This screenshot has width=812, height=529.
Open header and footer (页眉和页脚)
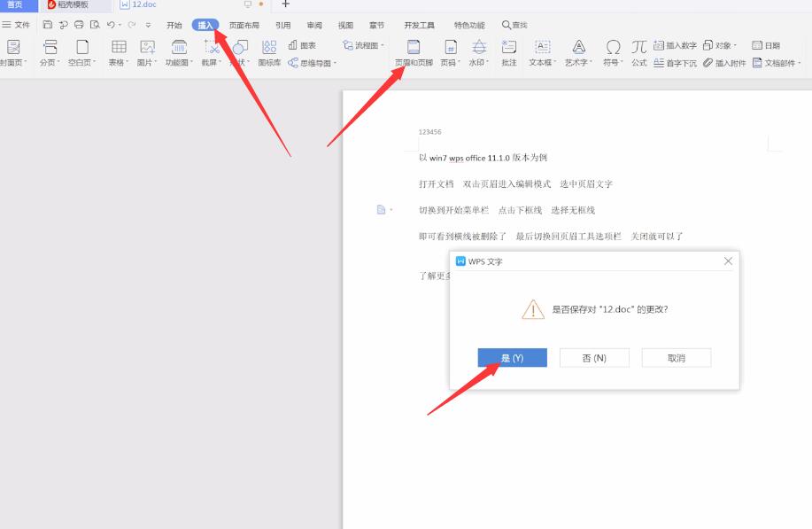(414, 53)
